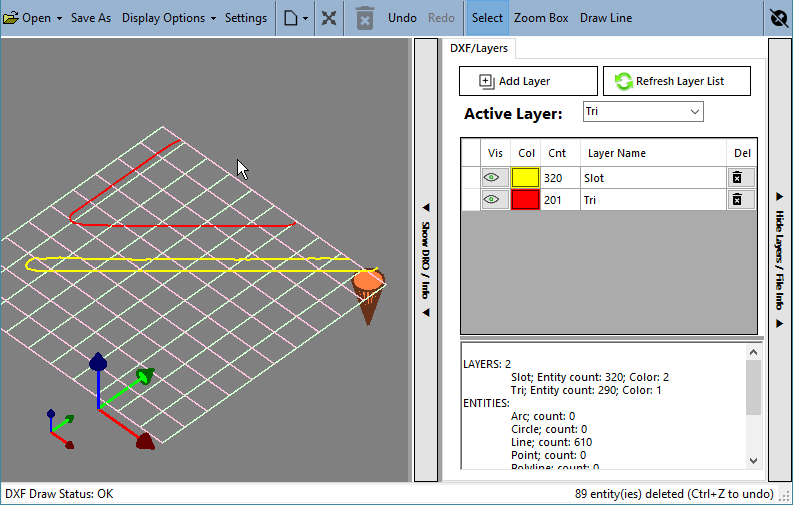
Task: Open the Active Layer dropdown
Action: pos(643,112)
